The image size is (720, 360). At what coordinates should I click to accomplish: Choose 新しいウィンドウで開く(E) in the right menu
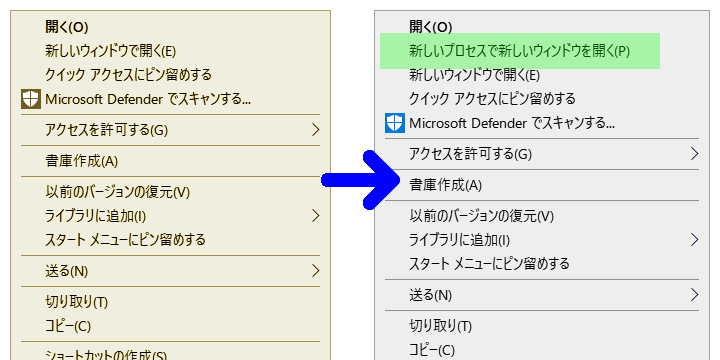[x=474, y=75]
